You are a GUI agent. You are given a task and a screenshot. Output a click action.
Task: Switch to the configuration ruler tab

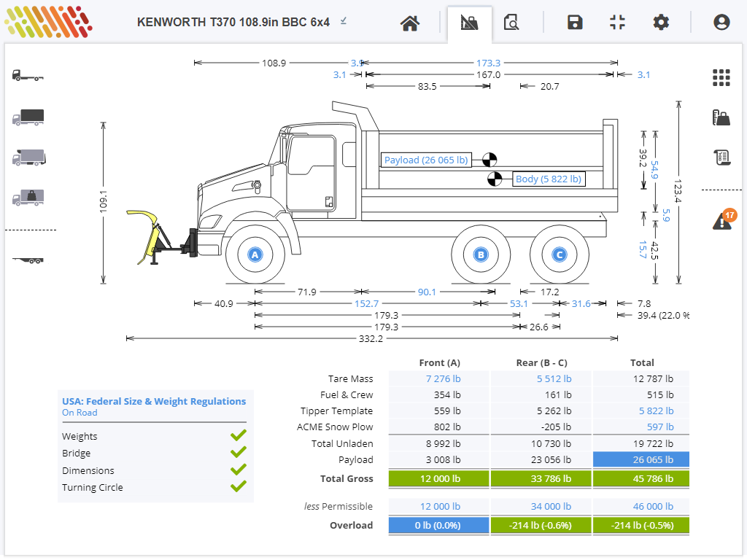tap(469, 23)
